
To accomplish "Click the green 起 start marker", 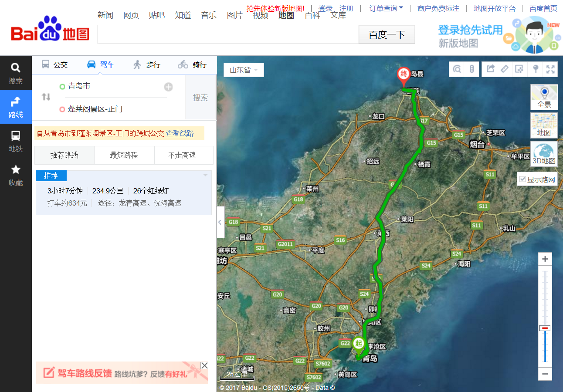I will (x=359, y=344).
